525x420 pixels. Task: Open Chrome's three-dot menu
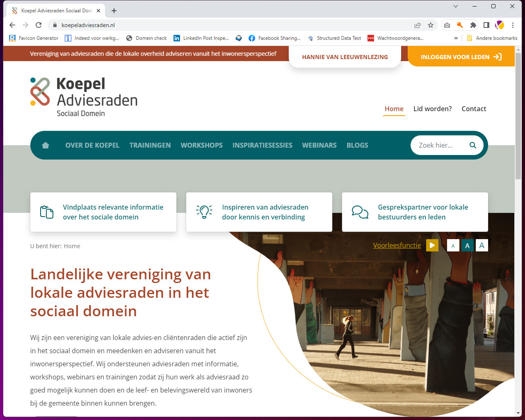point(513,25)
